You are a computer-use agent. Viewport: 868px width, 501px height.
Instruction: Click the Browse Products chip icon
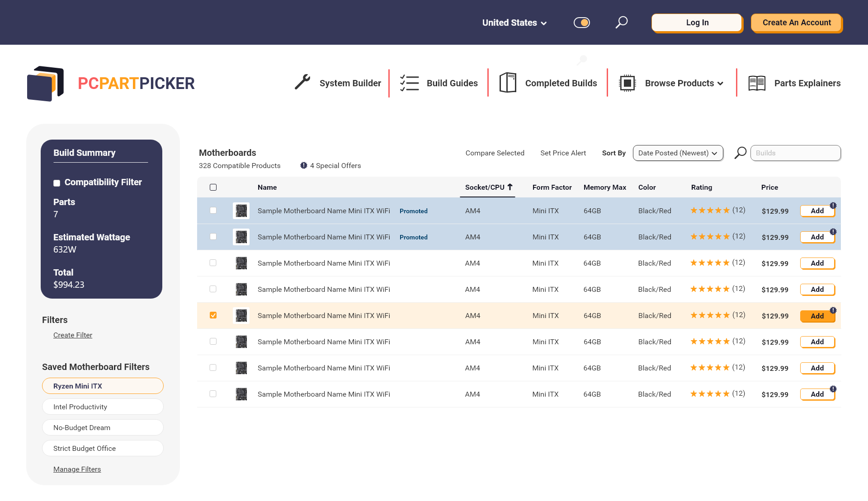coord(627,83)
